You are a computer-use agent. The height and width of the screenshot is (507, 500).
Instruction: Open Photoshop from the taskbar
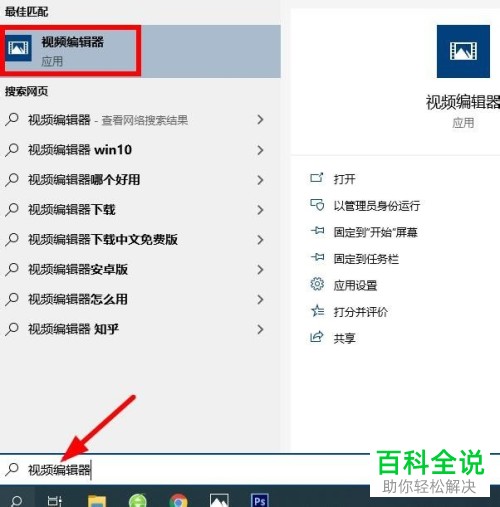click(260, 500)
